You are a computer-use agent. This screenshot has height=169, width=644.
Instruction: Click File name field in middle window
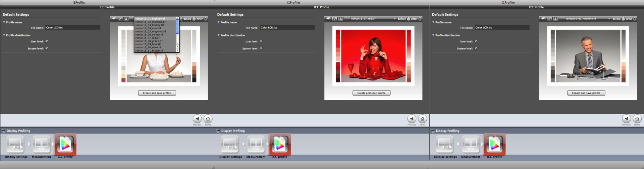click(287, 28)
